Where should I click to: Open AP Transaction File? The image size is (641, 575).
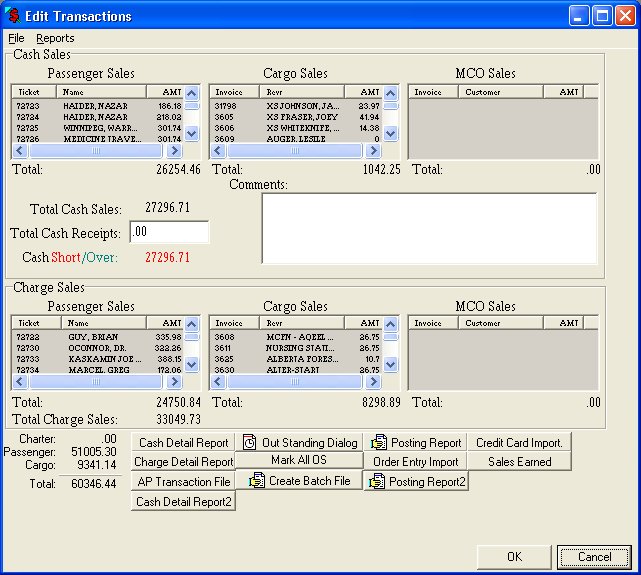click(x=183, y=482)
